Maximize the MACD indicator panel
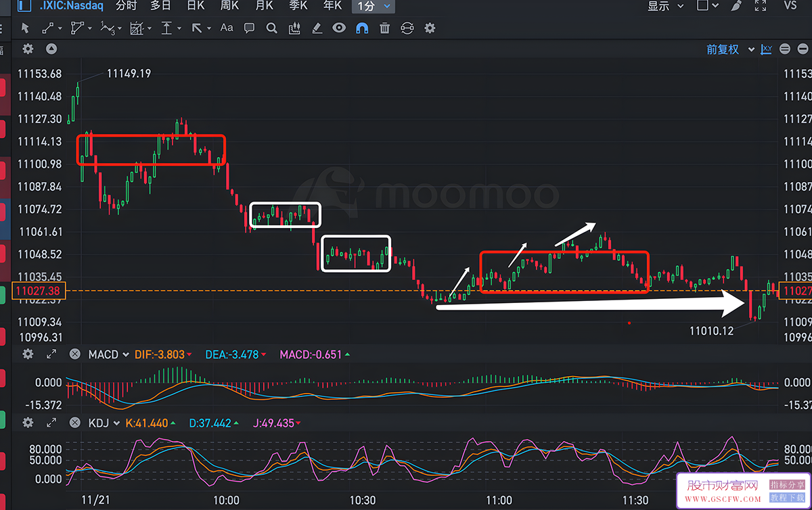The height and width of the screenshot is (510, 812). click(x=51, y=354)
